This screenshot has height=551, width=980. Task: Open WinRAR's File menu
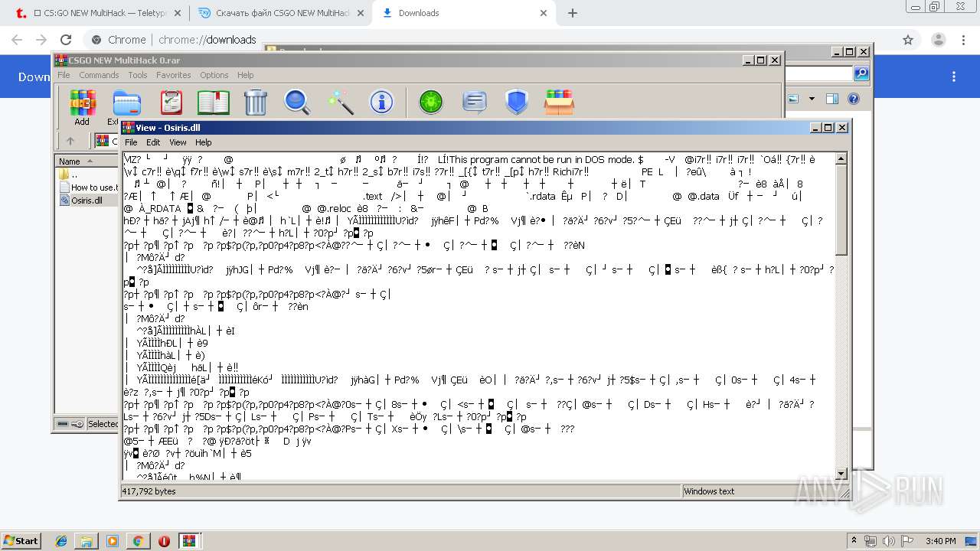64,75
